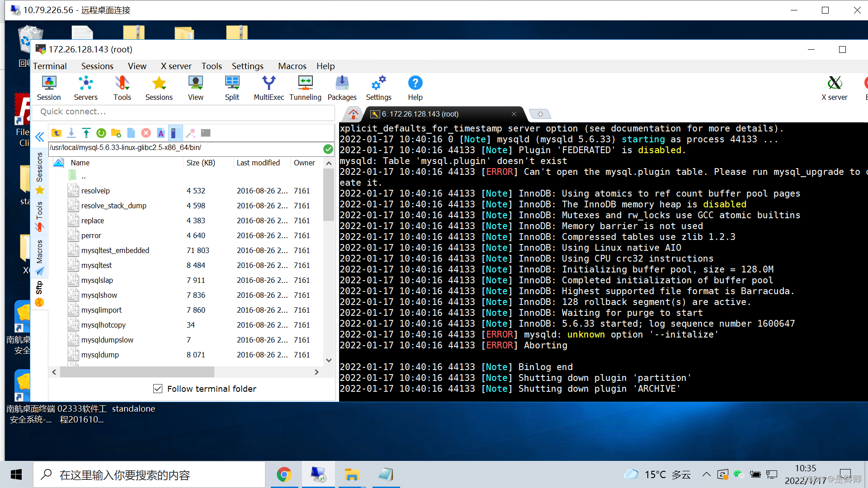The width and height of the screenshot is (868, 488).
Task: Open the Session toolbar button
Action: click(x=49, y=88)
